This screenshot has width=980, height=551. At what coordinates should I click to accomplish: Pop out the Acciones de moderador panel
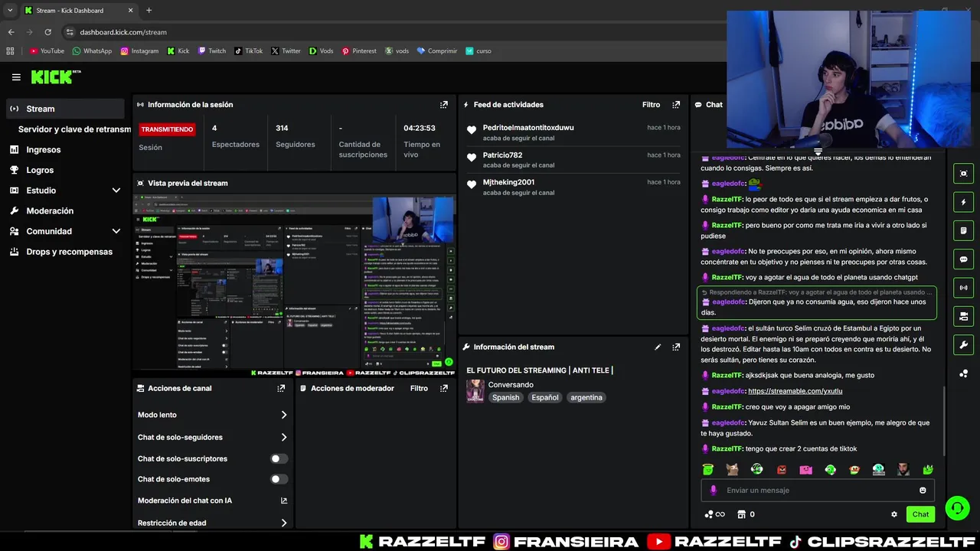tap(443, 389)
